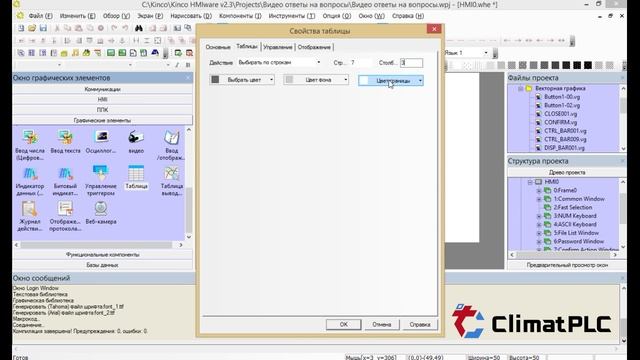Click the Древо проекта header bar
The image size is (640, 360).
point(567,172)
